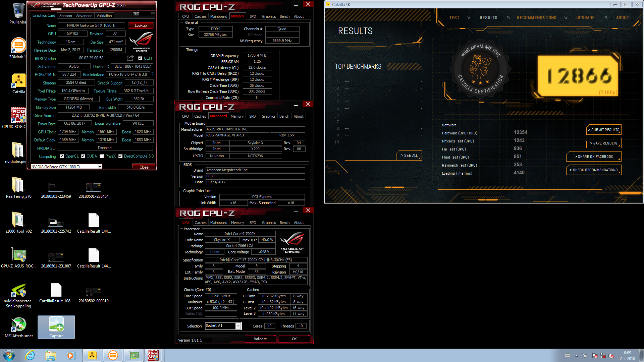
Task: Click Close button in GPU-Z
Action: [x=144, y=167]
